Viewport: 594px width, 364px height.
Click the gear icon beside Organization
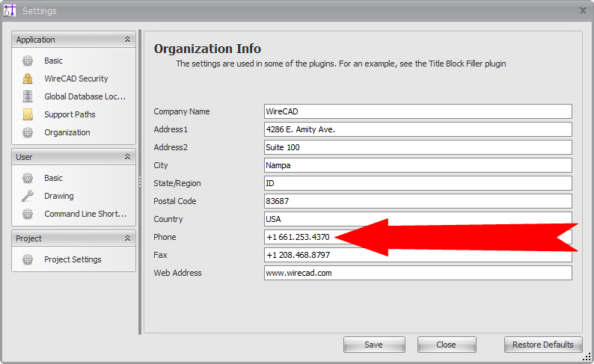[28, 132]
